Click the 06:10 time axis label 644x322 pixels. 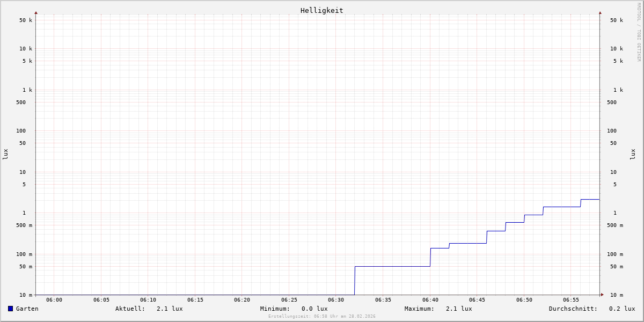click(x=148, y=300)
